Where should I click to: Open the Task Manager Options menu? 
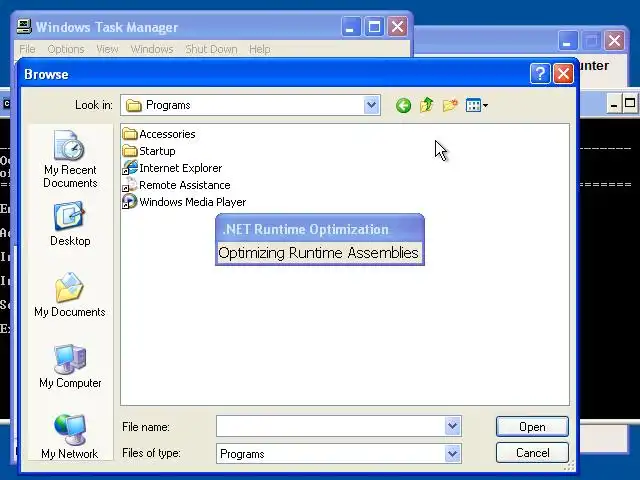[66, 49]
